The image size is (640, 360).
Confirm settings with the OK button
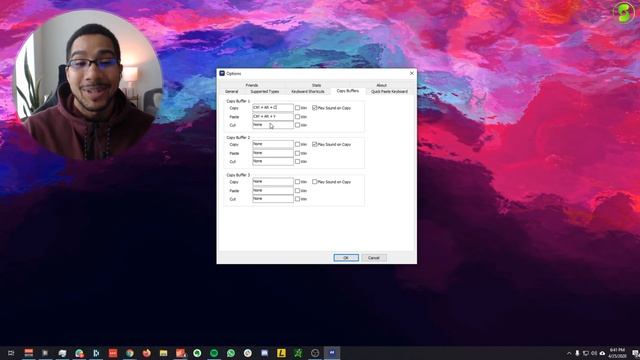point(346,258)
